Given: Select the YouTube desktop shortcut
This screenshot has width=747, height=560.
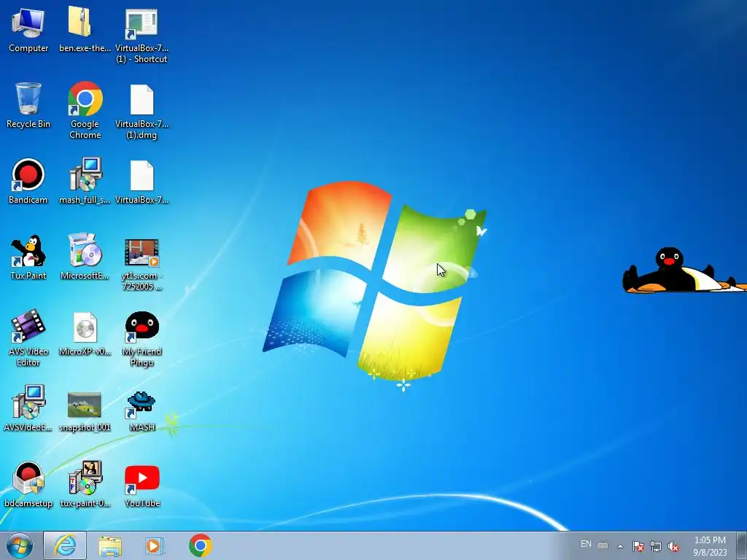Looking at the screenshot, I should point(142,486).
